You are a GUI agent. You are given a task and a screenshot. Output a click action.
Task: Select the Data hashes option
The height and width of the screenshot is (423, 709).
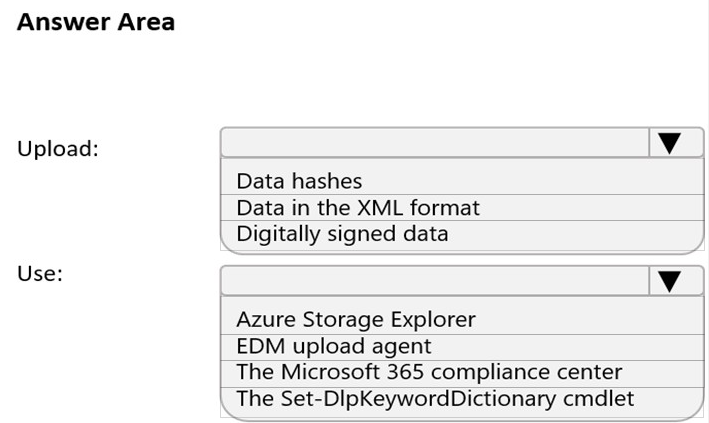click(299, 181)
